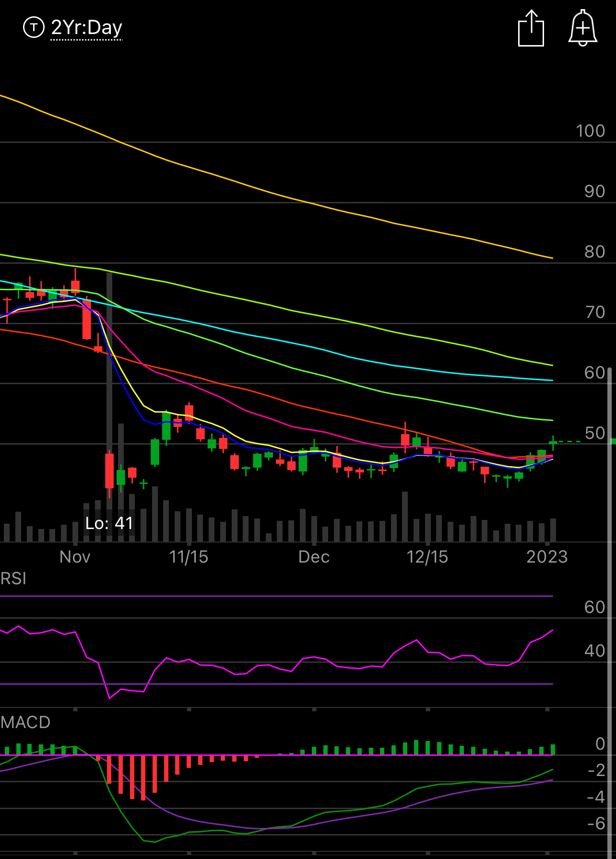Tap the 11/15 date axis label
This screenshot has height=859, width=616.
[x=189, y=557]
